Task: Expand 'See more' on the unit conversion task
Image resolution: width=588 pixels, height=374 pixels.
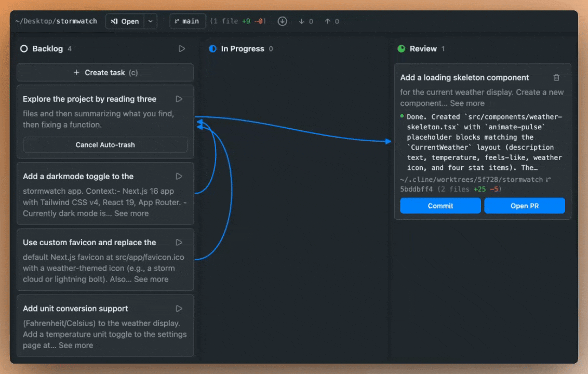Action: (76, 345)
